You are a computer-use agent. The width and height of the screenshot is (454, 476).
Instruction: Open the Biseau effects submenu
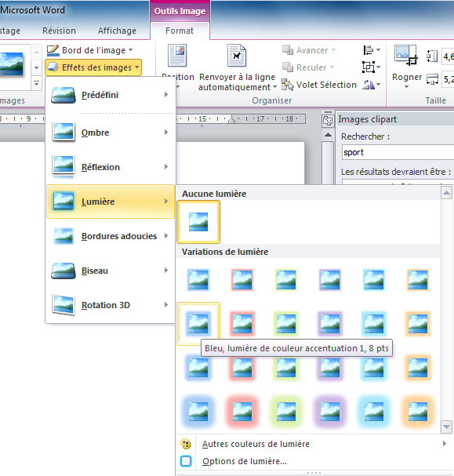(110, 271)
